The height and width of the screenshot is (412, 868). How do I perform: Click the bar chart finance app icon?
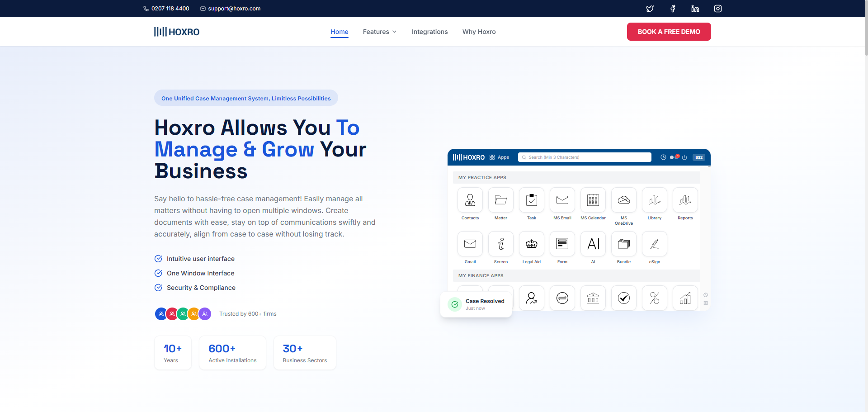685,298
